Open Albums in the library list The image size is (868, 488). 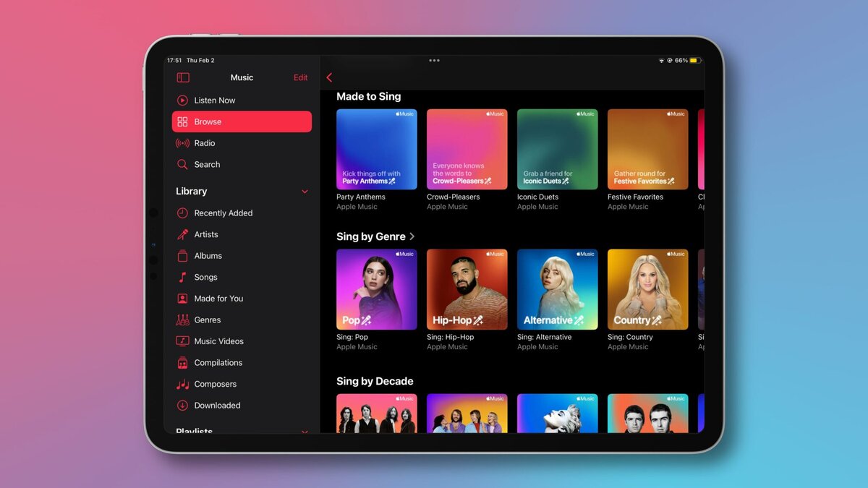coord(242,256)
